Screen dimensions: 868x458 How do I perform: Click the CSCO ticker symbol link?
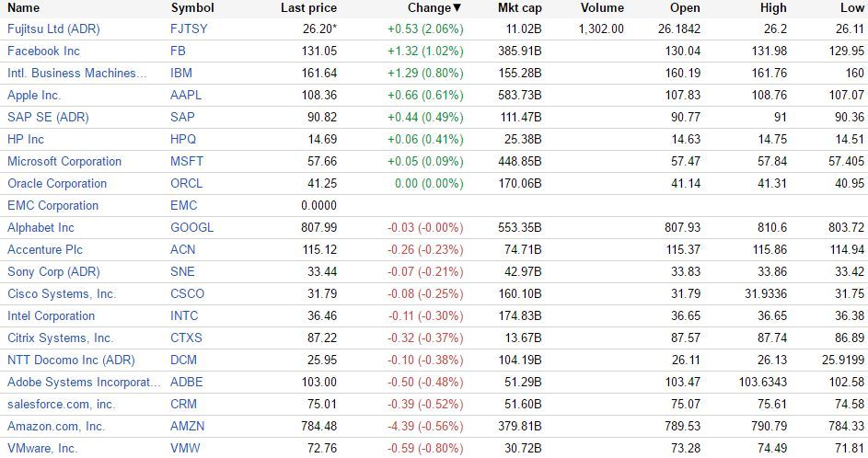188,293
